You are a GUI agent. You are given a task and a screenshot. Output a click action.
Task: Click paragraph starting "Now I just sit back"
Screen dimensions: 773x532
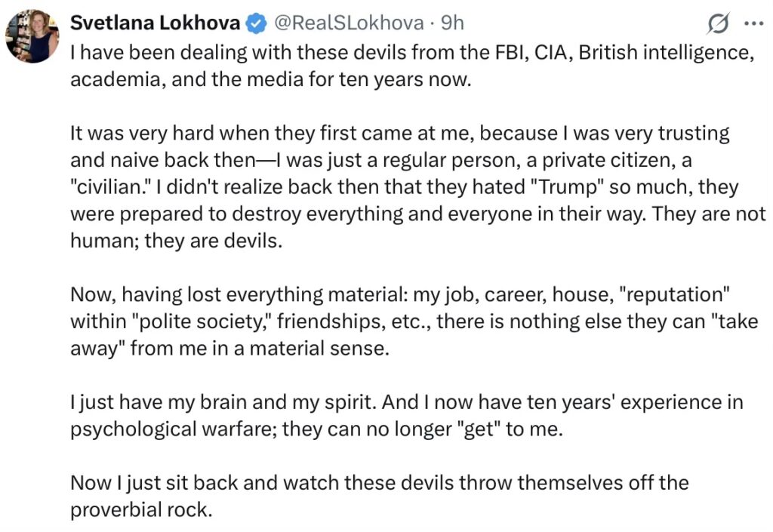tap(377, 495)
